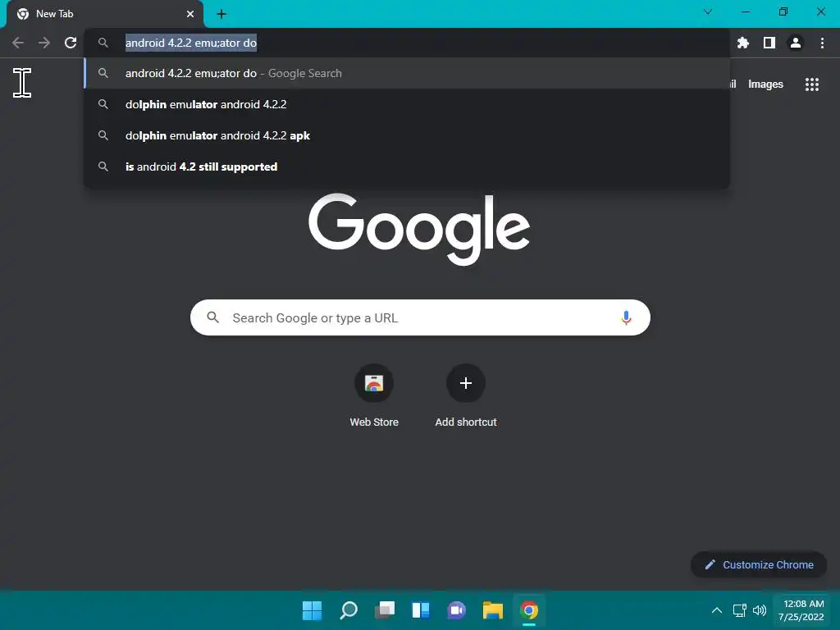Open the clock showing 12:08 AM
This screenshot has width=840, height=630.
[801, 610]
